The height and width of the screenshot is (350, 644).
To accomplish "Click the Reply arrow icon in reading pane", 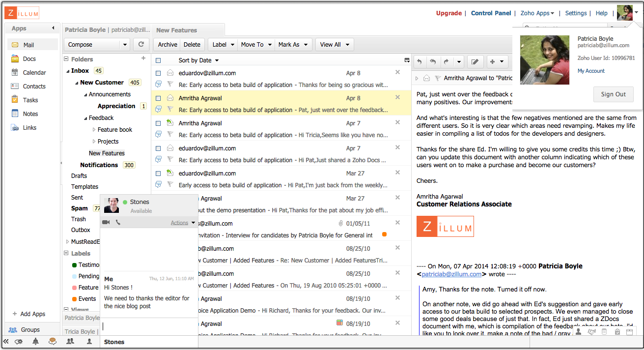I will (x=420, y=61).
